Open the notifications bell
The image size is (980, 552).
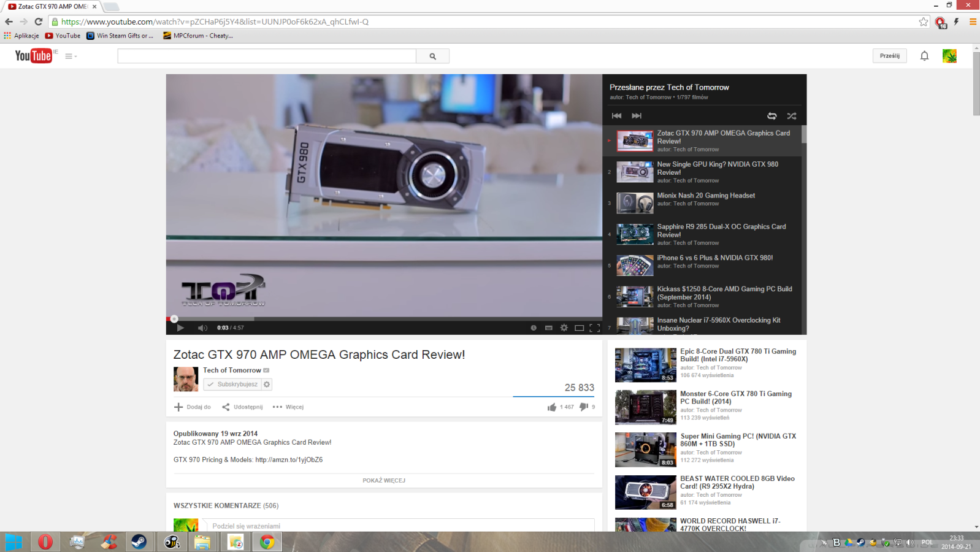tap(924, 56)
